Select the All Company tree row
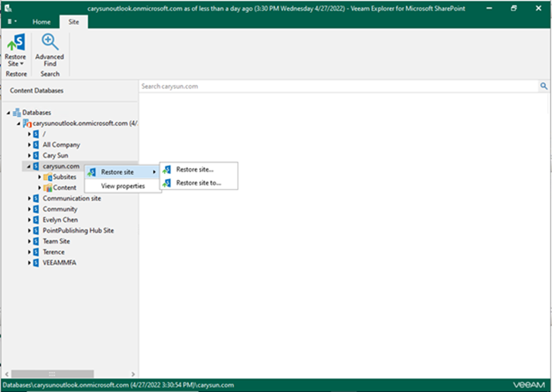Viewport: 552px width, 392px height. tap(61, 145)
